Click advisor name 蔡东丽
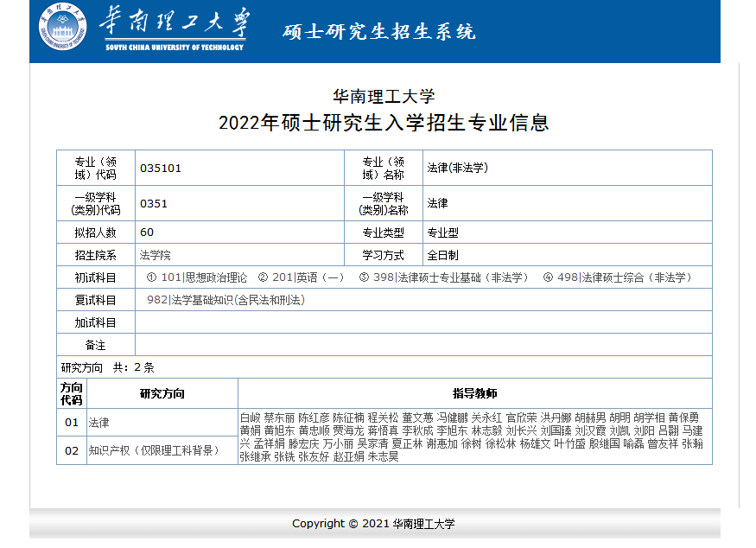The image size is (756, 548). pos(280,417)
